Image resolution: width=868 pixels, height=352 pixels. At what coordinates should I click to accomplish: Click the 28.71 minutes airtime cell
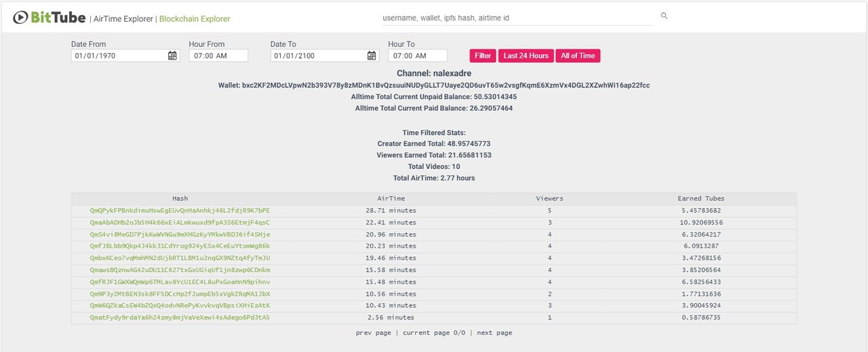click(x=391, y=210)
